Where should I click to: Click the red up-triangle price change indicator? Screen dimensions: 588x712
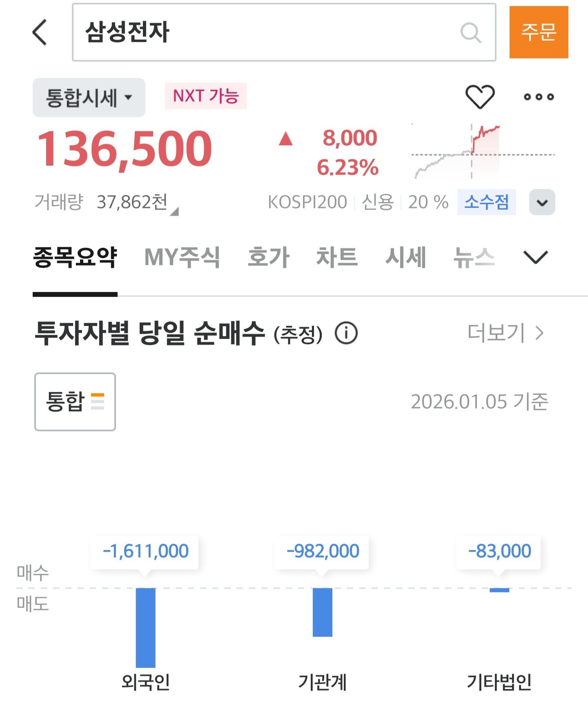(285, 139)
